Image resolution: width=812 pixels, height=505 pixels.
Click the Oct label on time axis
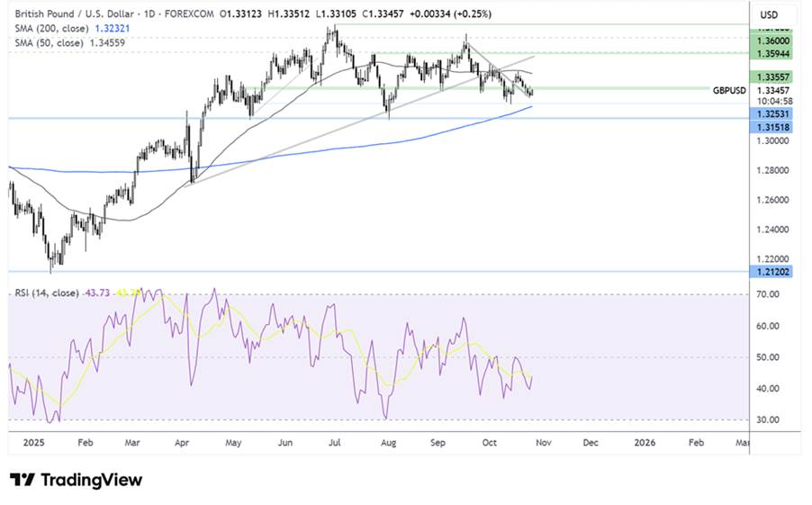point(490,442)
